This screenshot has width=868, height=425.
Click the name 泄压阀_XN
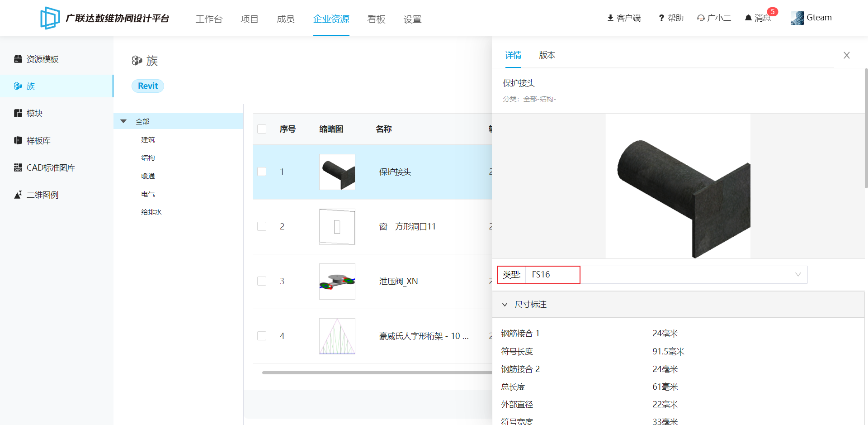coord(398,282)
